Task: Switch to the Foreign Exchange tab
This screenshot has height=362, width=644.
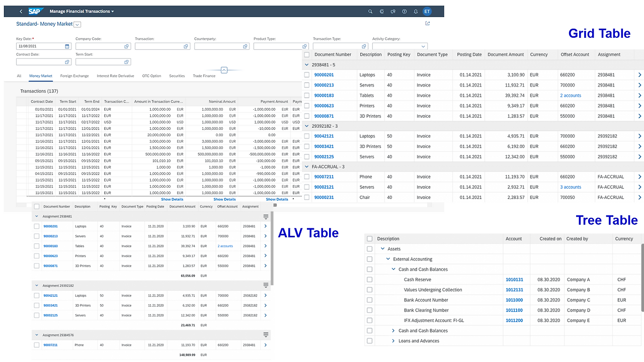Action: (x=74, y=76)
